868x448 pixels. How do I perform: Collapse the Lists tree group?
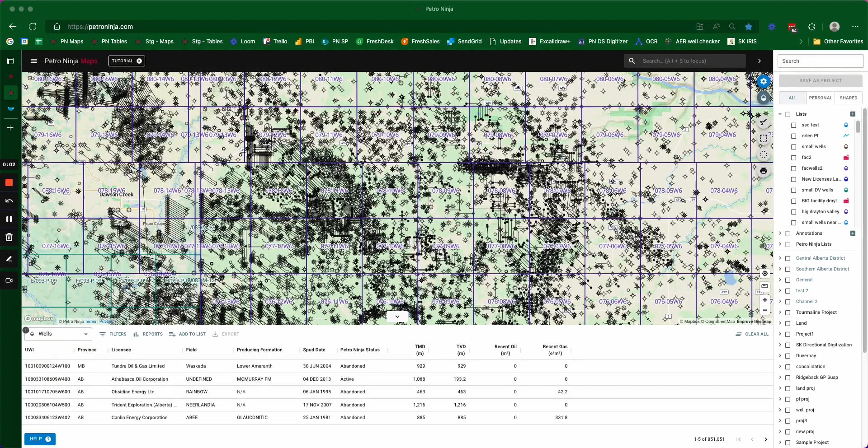tap(780, 114)
